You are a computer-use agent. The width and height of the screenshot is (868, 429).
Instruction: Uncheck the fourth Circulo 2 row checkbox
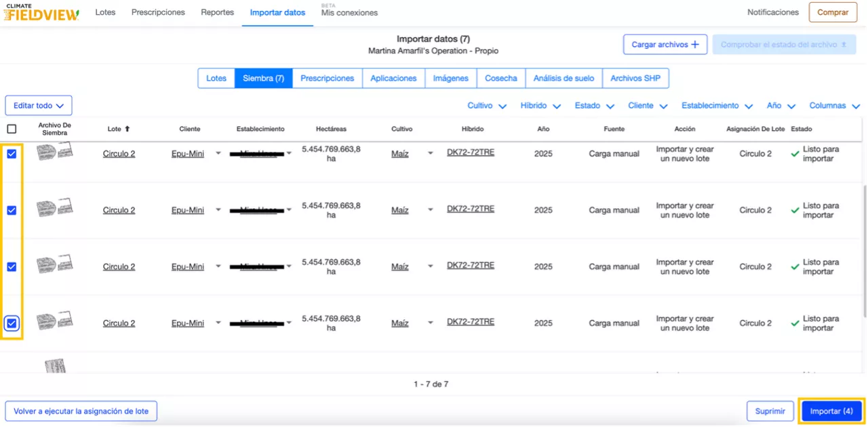click(12, 323)
